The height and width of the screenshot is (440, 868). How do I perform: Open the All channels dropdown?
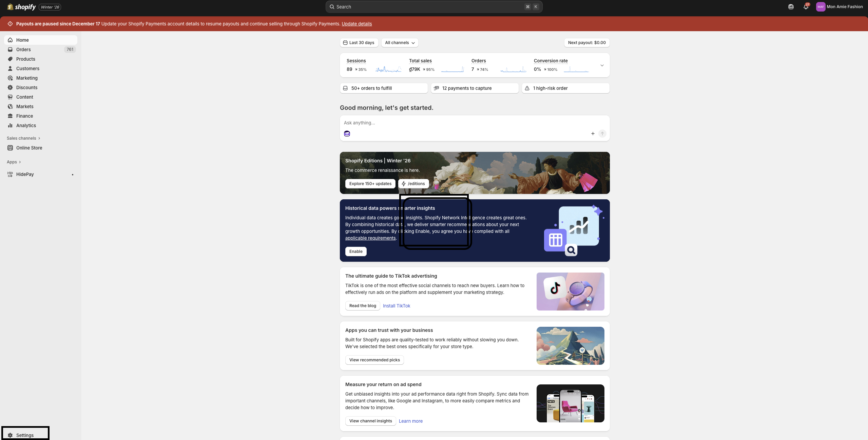tap(399, 43)
